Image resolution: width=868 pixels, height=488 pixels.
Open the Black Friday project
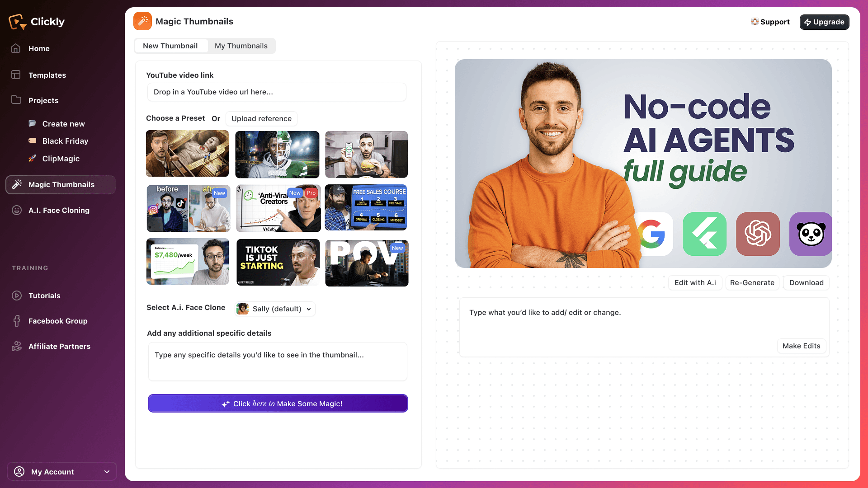pos(65,141)
